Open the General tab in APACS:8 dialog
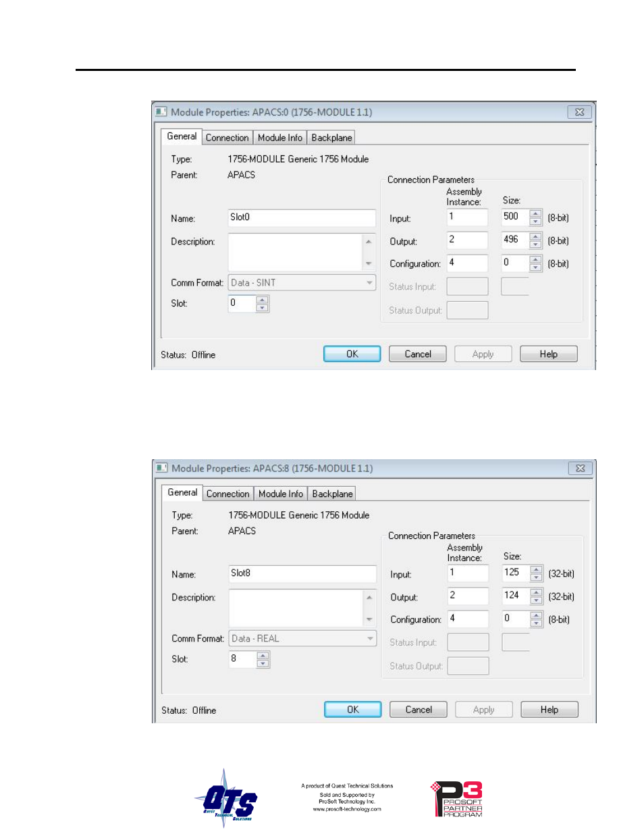 tap(182, 492)
